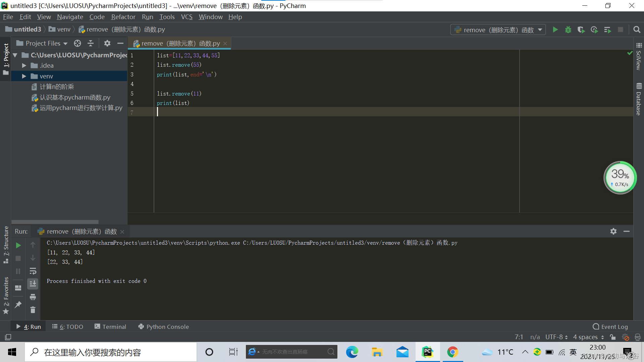644x362 pixels.
Task: Print the console output
Action: click(x=33, y=297)
